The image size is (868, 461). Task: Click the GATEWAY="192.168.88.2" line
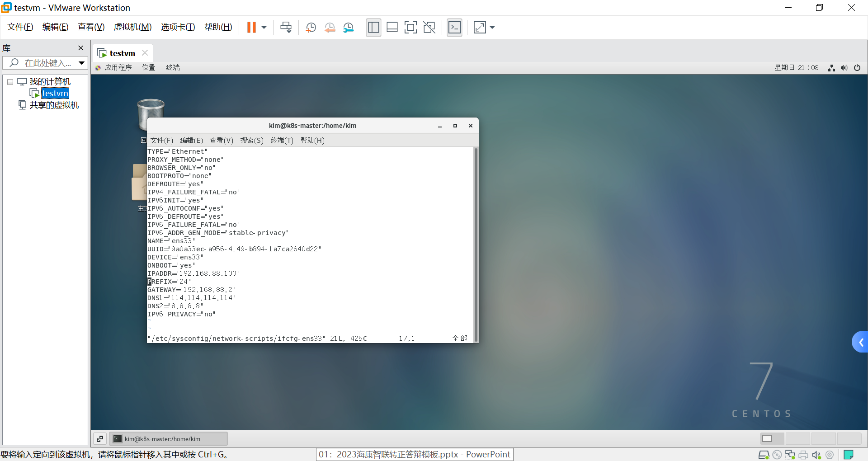point(192,290)
